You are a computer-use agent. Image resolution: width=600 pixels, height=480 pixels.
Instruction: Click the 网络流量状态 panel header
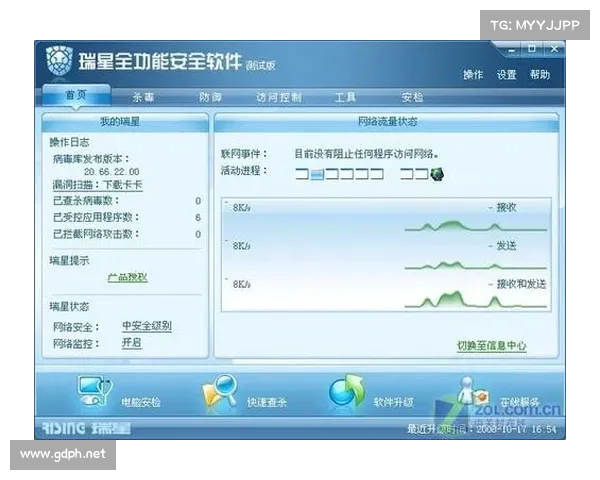tap(386, 122)
